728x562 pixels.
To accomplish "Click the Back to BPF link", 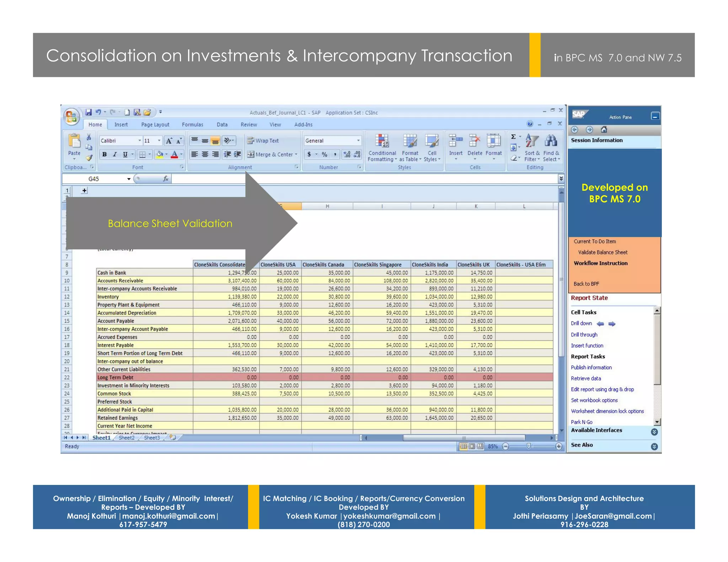I will (x=586, y=284).
